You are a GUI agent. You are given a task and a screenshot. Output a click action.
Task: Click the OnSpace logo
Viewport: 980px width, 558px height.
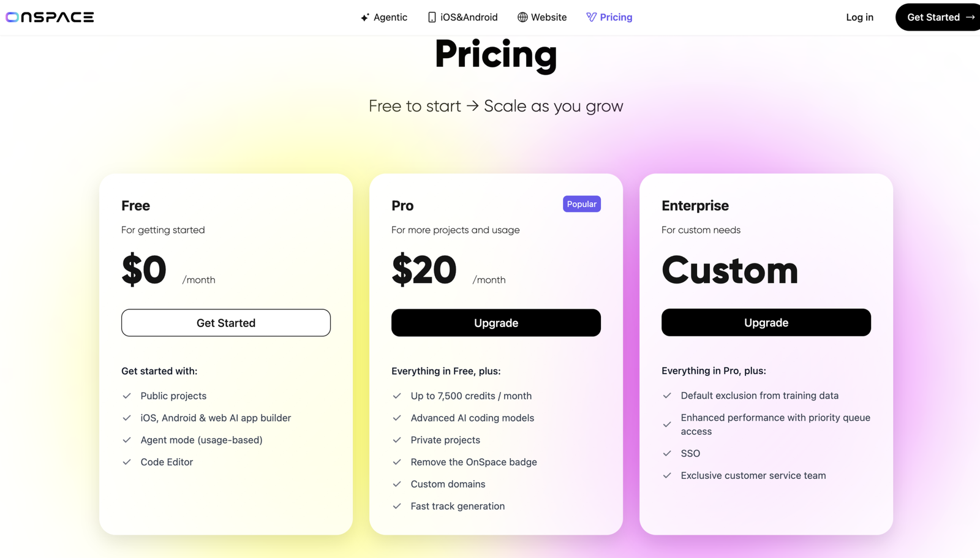tap(50, 17)
